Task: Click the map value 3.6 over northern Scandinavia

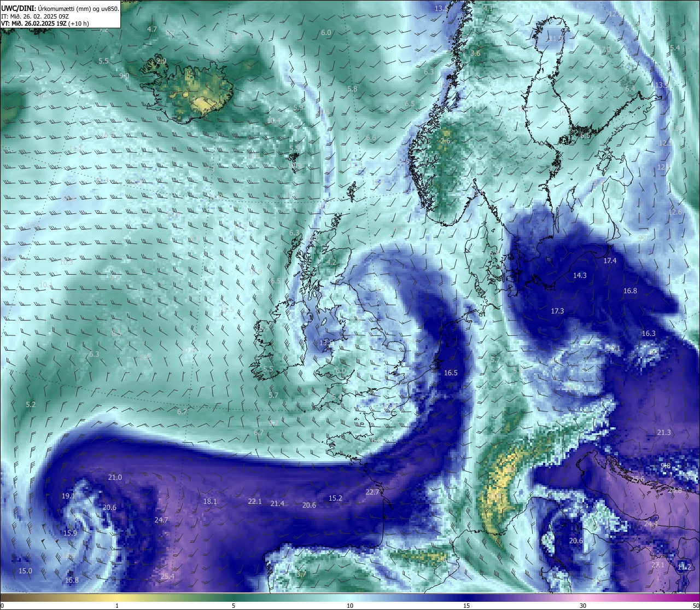Action: 476,53
